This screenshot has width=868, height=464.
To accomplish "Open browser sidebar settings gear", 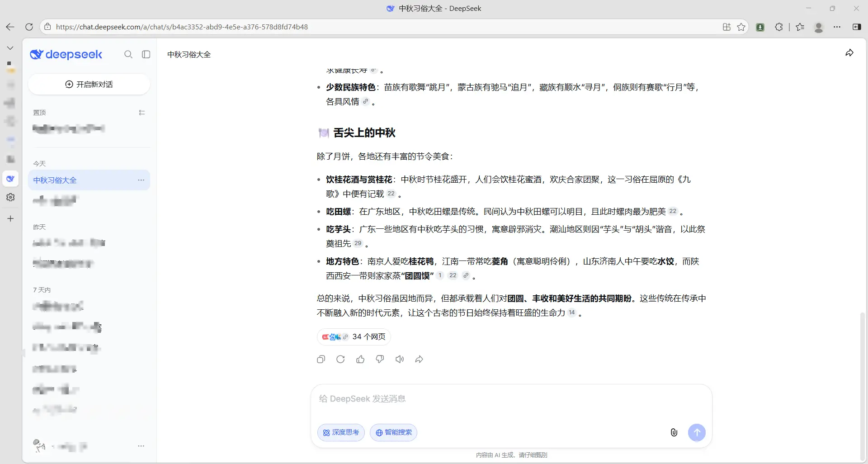I will (10, 197).
